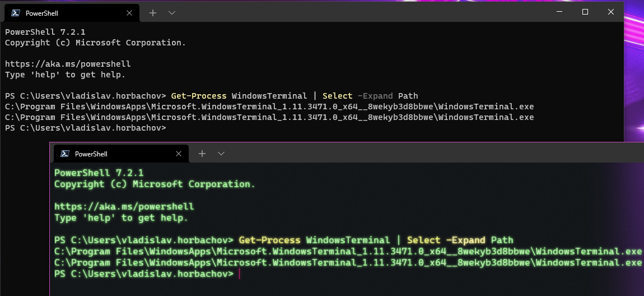The width and height of the screenshot is (644, 296).
Task: Click second WindowsTerminal.exe path in front window
Action: click(348, 262)
